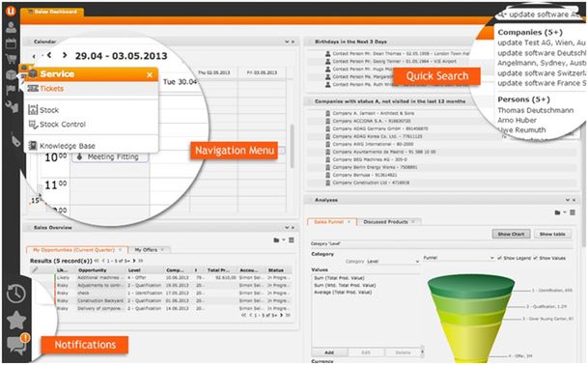The height and width of the screenshot is (365, 588).
Task: Go to next page above results table
Action: (134, 261)
